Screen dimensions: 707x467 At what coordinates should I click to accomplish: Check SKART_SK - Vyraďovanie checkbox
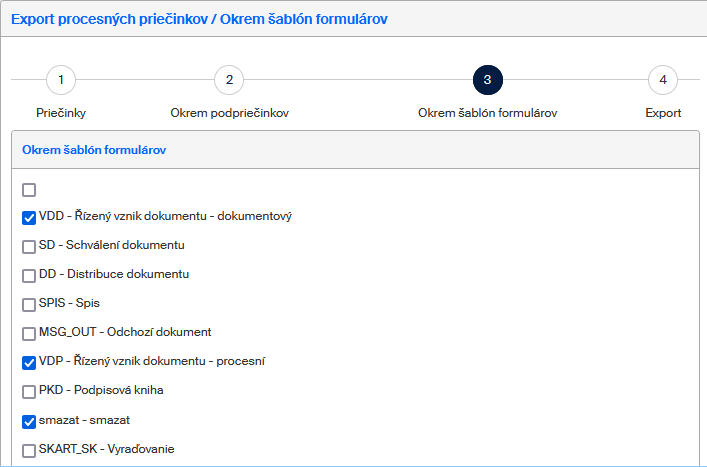[x=29, y=450]
